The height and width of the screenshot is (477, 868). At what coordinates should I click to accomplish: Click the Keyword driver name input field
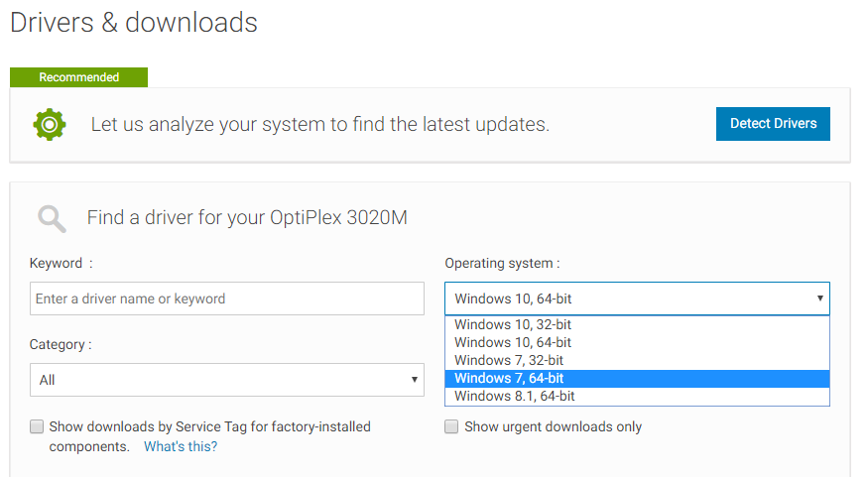(227, 298)
